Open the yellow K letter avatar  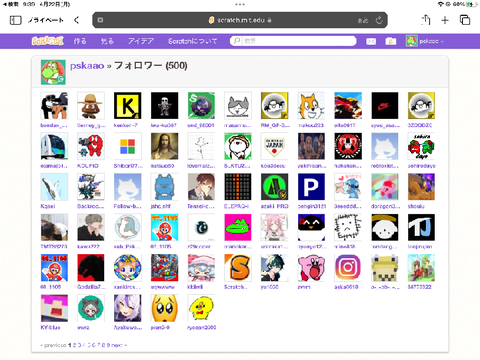pos(128,106)
